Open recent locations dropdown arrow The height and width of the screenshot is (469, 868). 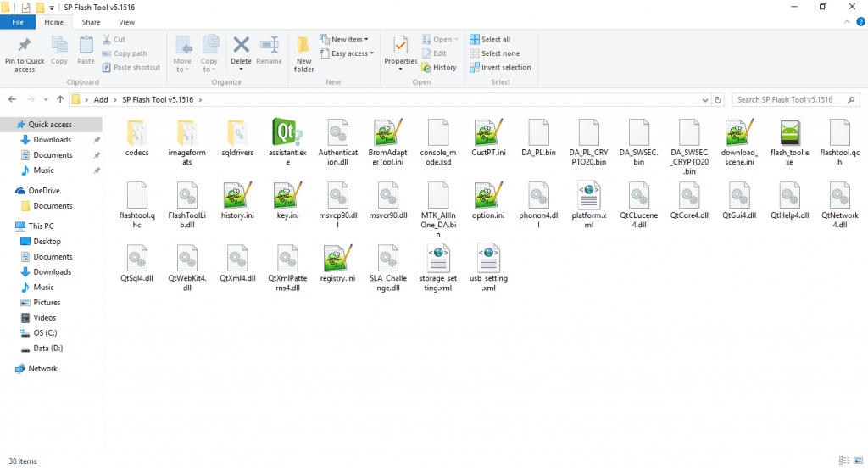click(46, 100)
